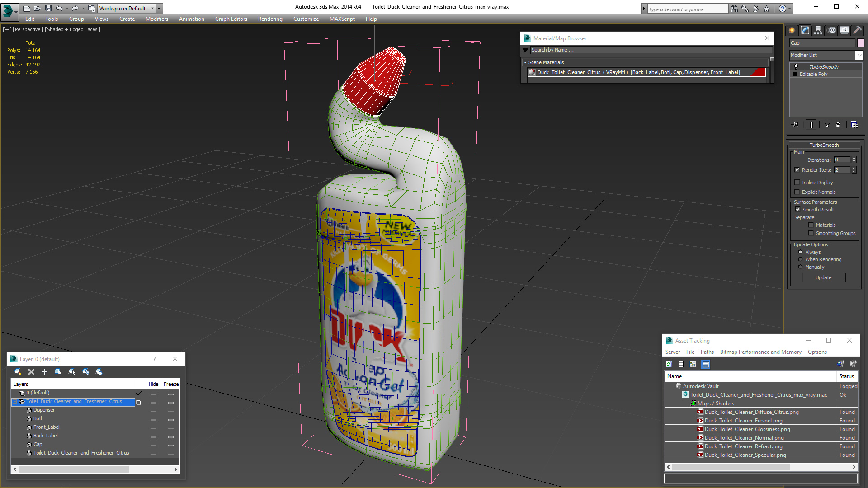This screenshot has width=868, height=488.
Task: Click the Search by Name field
Action: pos(651,50)
